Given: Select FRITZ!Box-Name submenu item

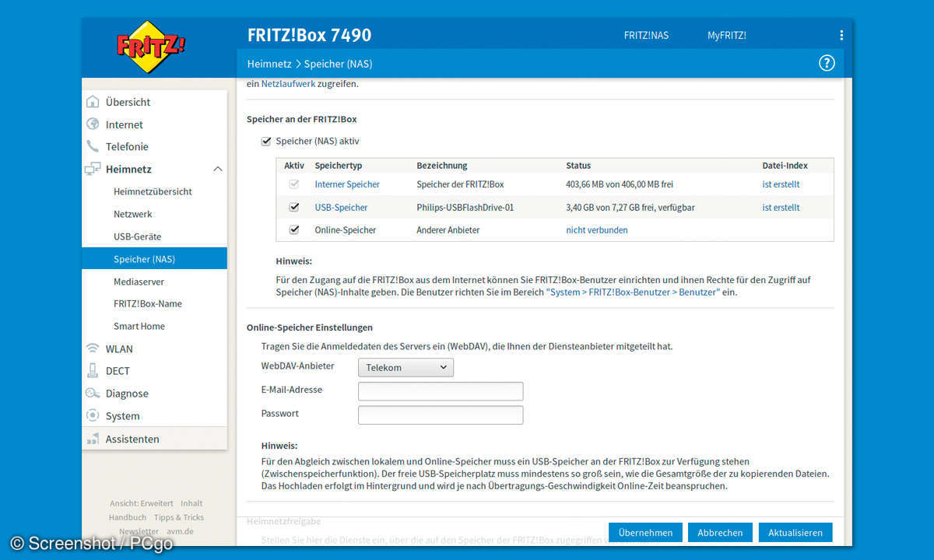Looking at the screenshot, I should coord(148,303).
